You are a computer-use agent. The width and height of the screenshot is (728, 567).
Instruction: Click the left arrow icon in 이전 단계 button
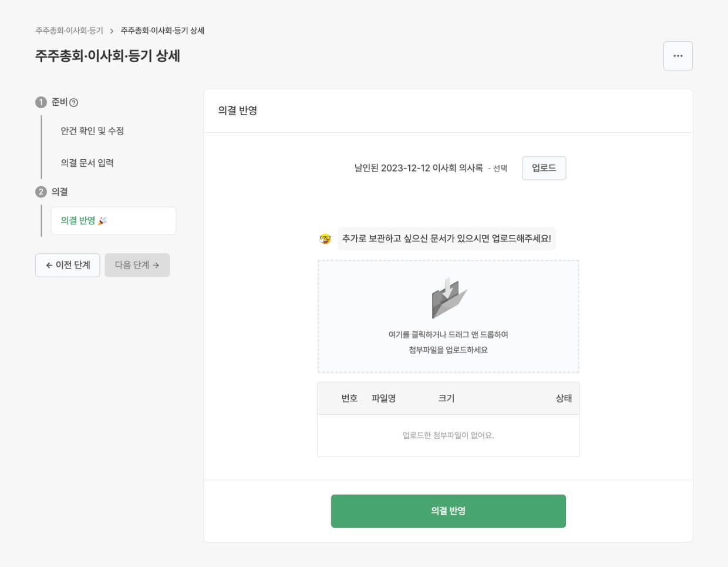50,265
